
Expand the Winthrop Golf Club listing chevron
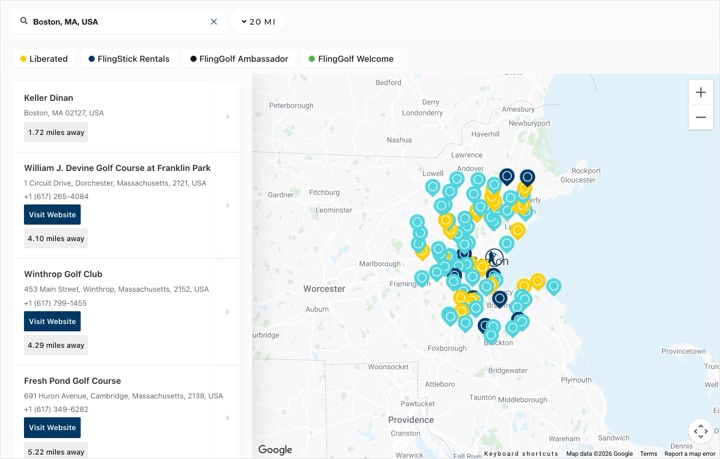(x=227, y=312)
